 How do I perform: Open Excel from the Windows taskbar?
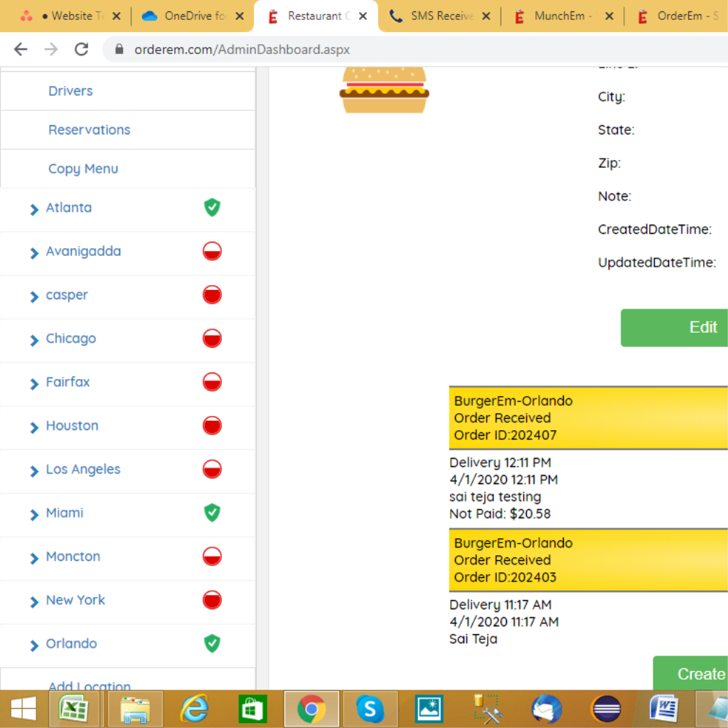coord(73,708)
